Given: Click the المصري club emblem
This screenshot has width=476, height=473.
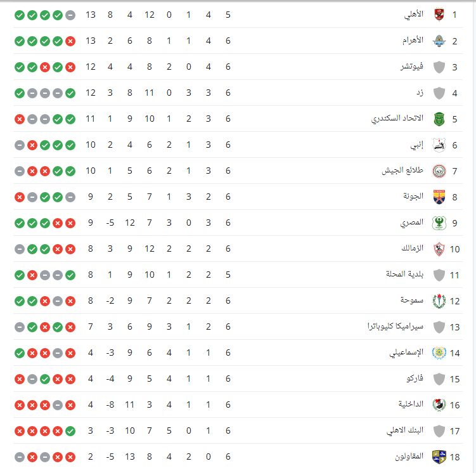Looking at the screenshot, I should [x=438, y=223].
